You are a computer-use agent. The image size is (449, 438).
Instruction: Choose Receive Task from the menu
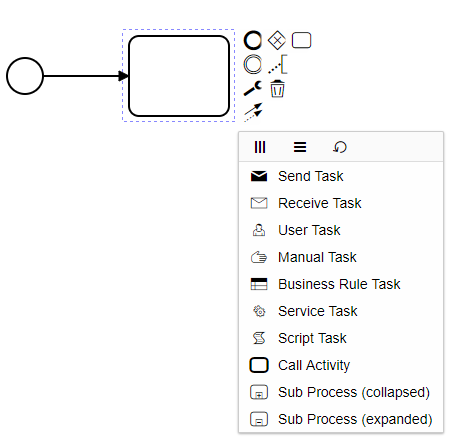pos(341,203)
